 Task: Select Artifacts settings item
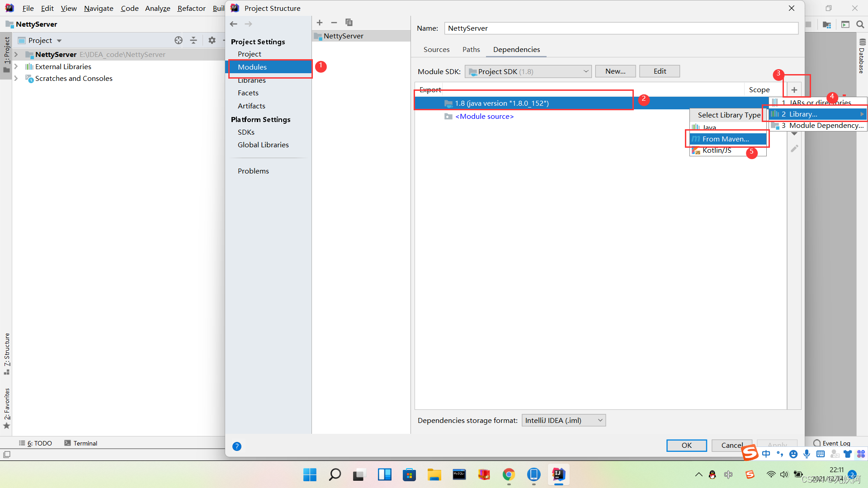point(251,106)
